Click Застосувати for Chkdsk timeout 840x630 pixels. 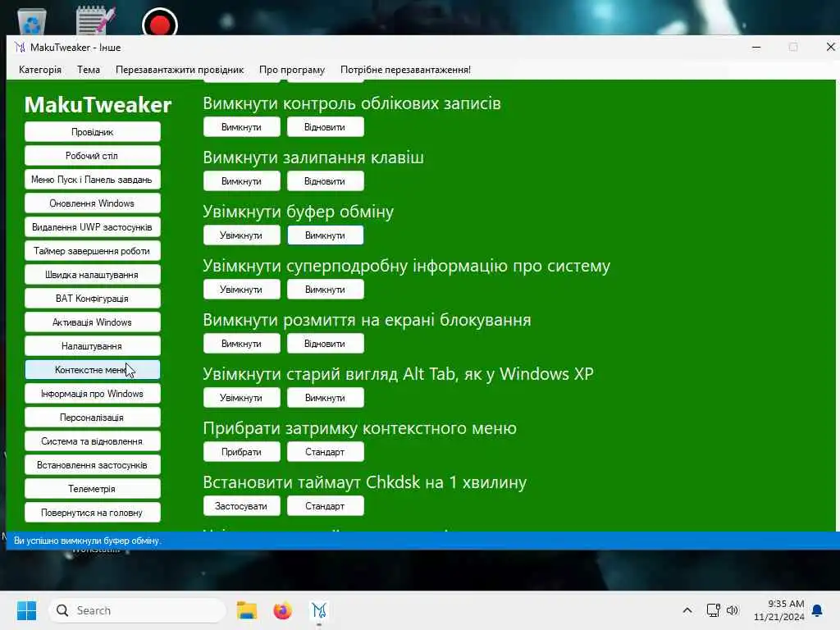242,505
